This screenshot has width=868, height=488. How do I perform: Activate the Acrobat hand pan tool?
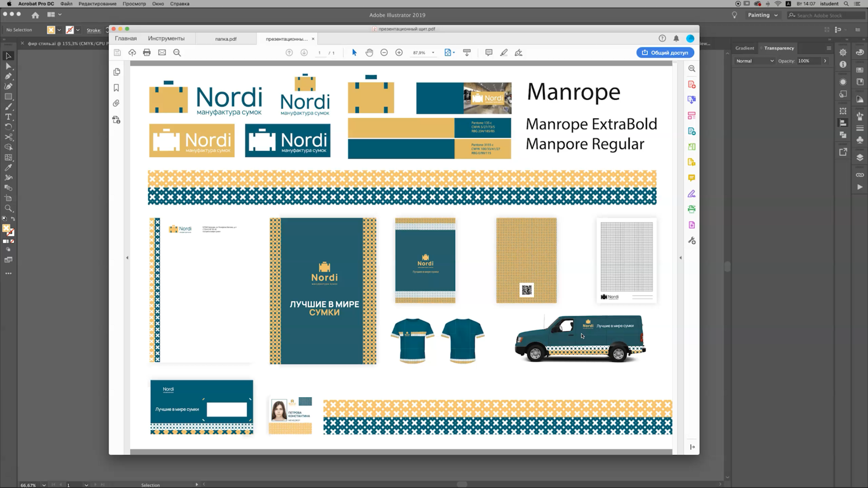point(369,53)
